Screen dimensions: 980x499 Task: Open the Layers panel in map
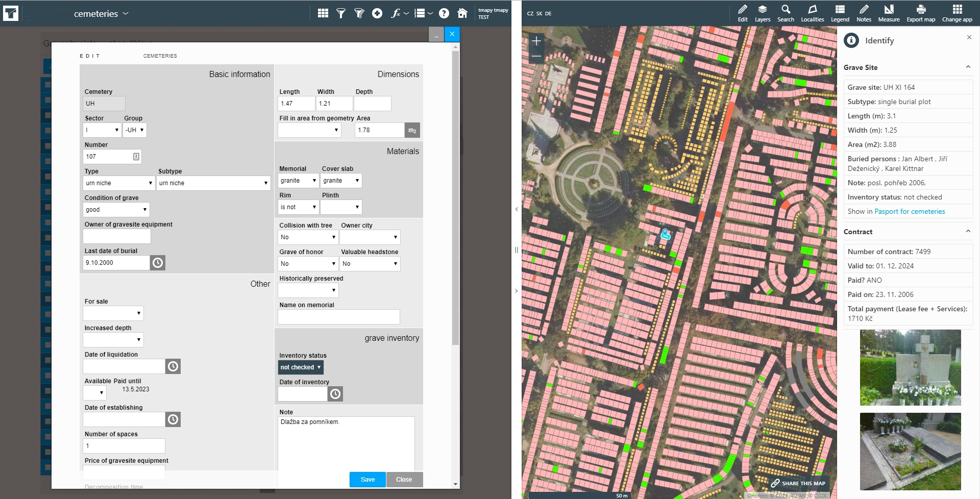pyautogui.click(x=763, y=13)
